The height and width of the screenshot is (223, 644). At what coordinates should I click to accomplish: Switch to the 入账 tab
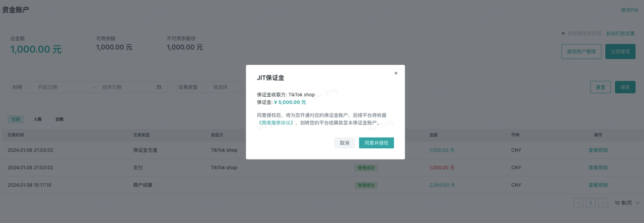[38, 119]
